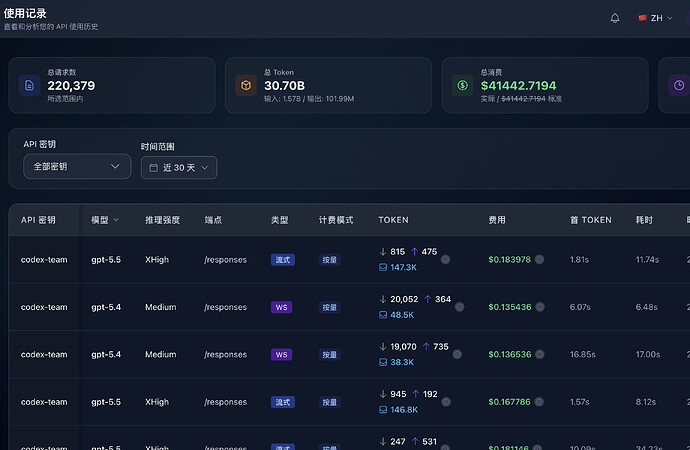
Task: Click the API 密钥 column header
Action: pyautogui.click(x=38, y=220)
